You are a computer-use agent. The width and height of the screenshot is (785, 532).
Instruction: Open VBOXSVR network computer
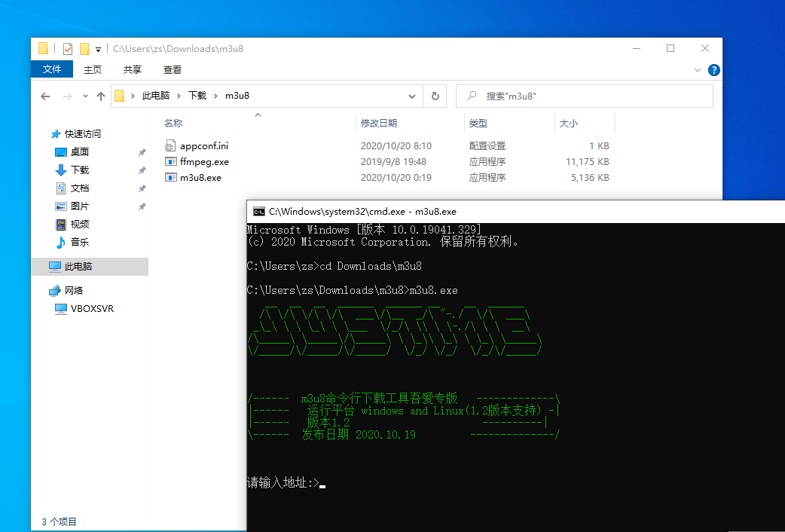click(92, 309)
